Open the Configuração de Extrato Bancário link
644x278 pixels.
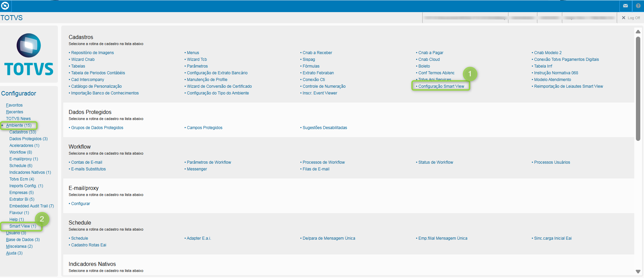[x=217, y=73]
